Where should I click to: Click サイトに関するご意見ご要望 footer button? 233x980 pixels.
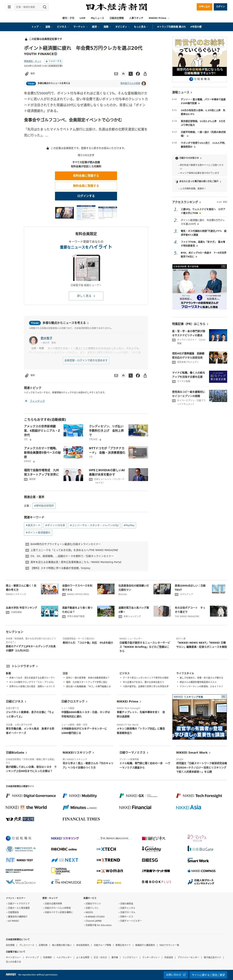coord(208,975)
